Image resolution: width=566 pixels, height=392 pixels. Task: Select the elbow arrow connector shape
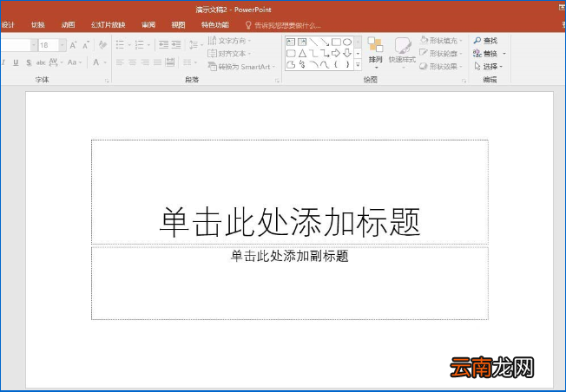(x=325, y=54)
